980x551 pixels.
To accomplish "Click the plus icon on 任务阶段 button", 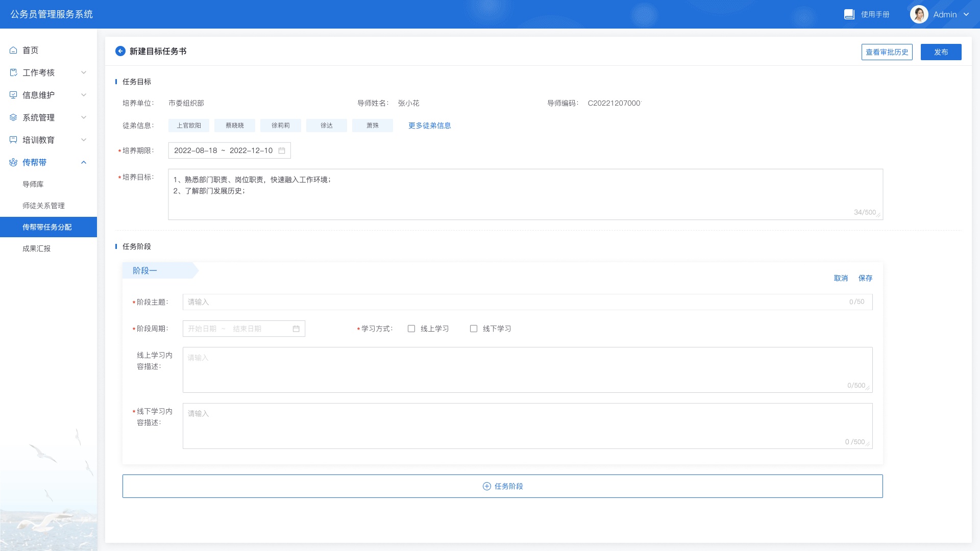I will click(486, 486).
